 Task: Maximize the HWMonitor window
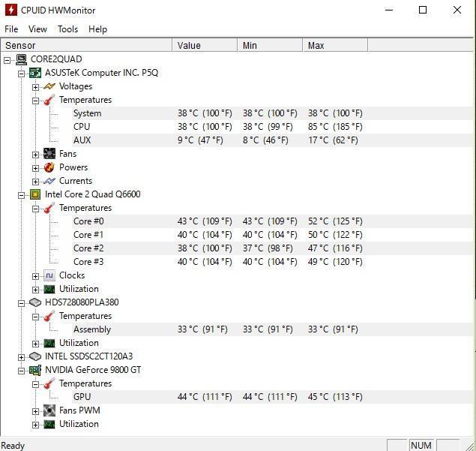pos(423,10)
